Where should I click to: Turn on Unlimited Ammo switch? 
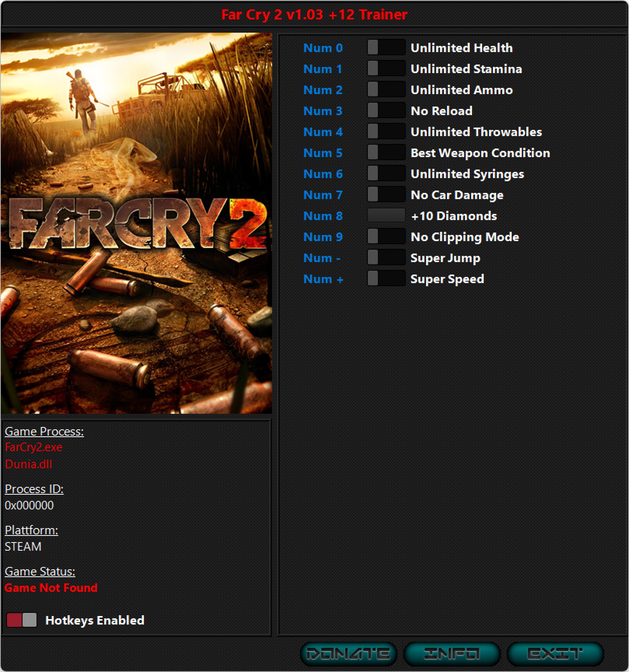click(386, 90)
